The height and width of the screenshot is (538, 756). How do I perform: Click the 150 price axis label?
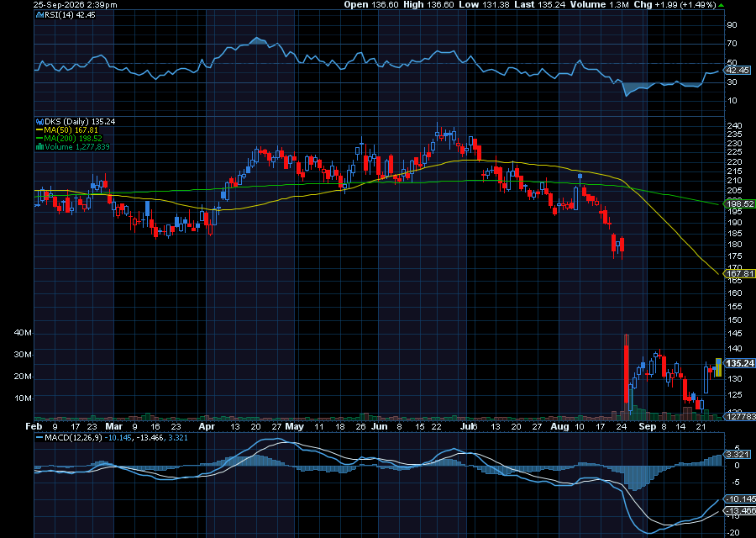pyautogui.click(x=734, y=320)
